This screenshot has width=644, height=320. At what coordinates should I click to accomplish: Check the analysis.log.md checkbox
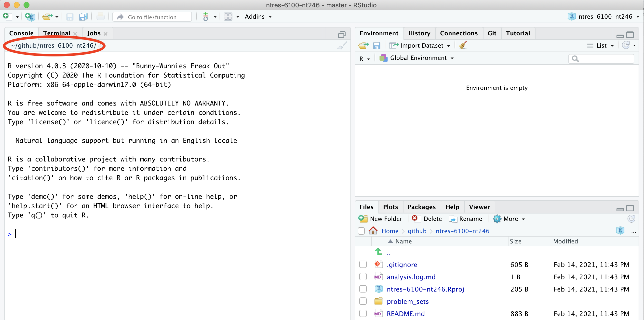tap(363, 277)
